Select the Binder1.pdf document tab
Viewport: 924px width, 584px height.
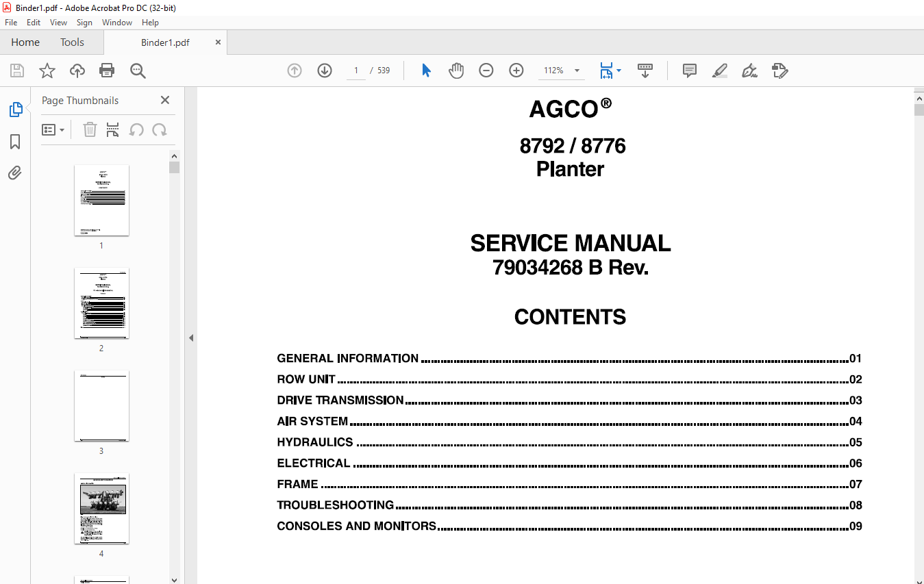[x=165, y=42]
